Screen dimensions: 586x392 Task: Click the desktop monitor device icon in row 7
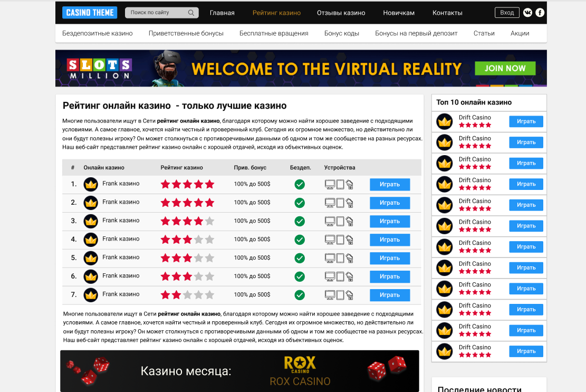(x=330, y=295)
